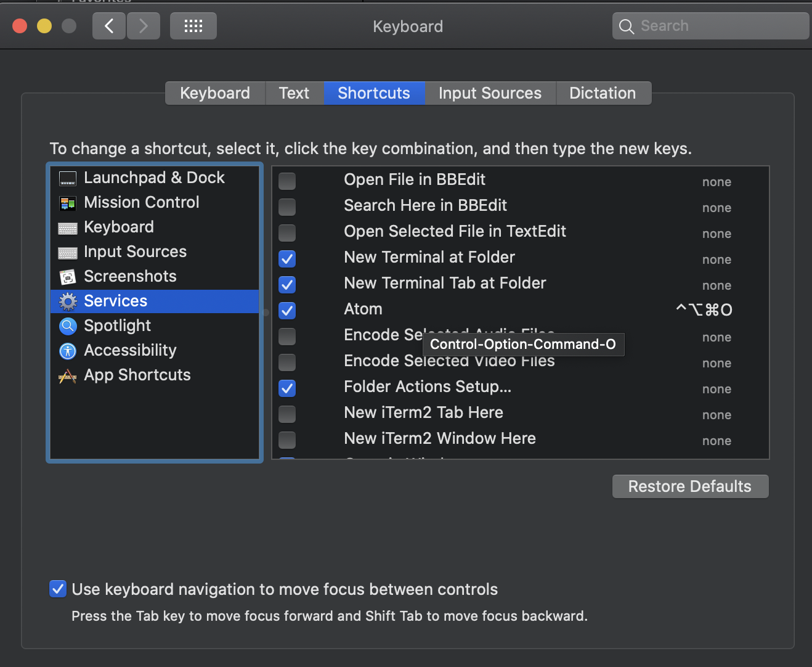Click the Screenshots category icon

tap(68, 277)
